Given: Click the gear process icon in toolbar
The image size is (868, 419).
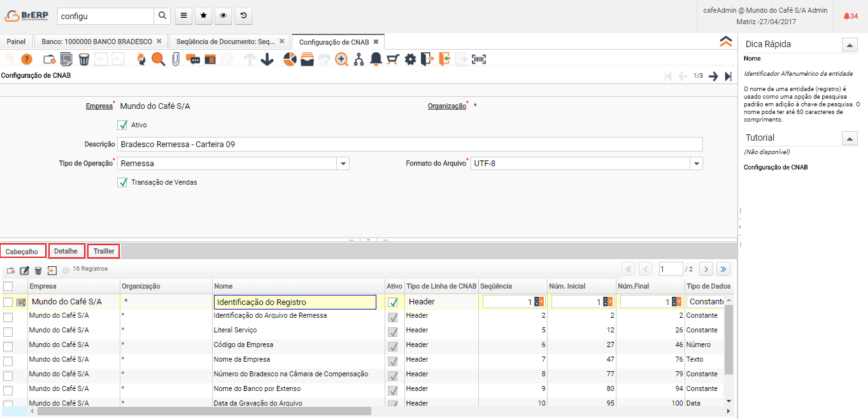Looking at the screenshot, I should 410,59.
